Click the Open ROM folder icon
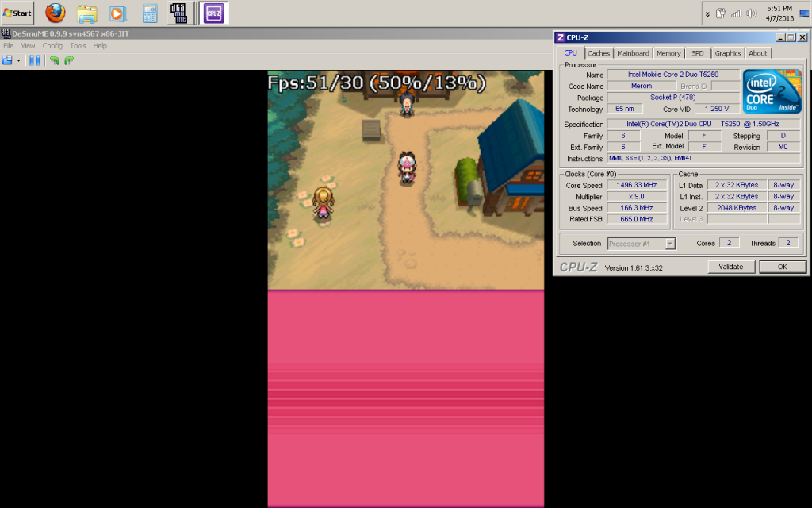The image size is (812, 508). pos(7,60)
